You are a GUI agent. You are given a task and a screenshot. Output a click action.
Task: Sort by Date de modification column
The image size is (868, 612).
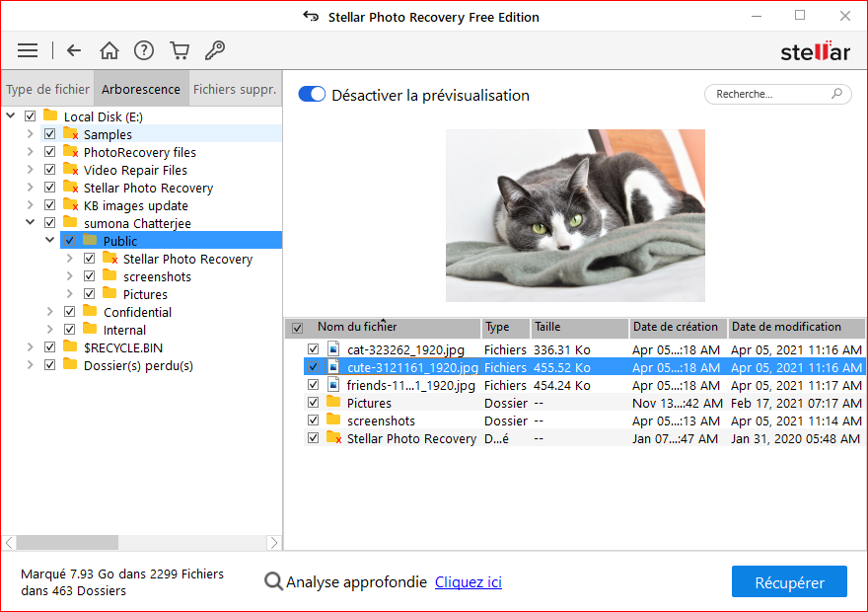tap(796, 328)
